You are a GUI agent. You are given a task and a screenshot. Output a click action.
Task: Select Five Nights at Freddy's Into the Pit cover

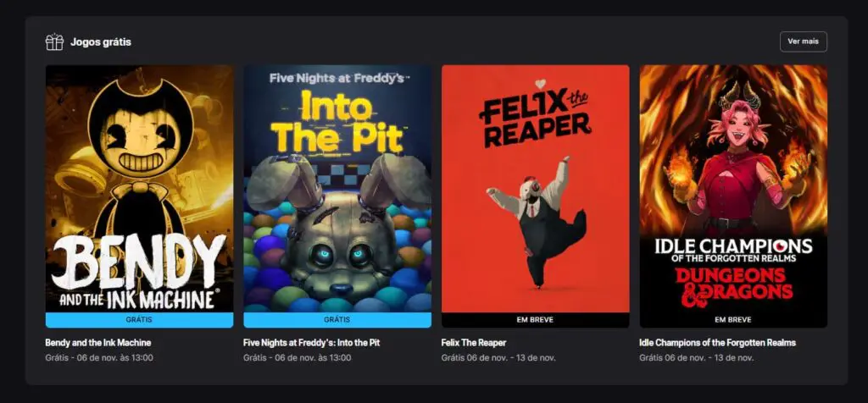[337, 189]
